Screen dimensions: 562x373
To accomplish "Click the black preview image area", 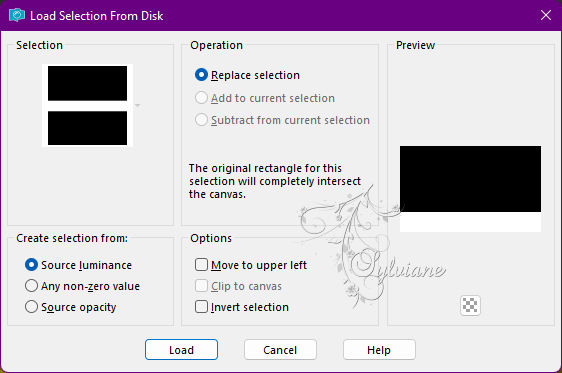I will (x=470, y=179).
